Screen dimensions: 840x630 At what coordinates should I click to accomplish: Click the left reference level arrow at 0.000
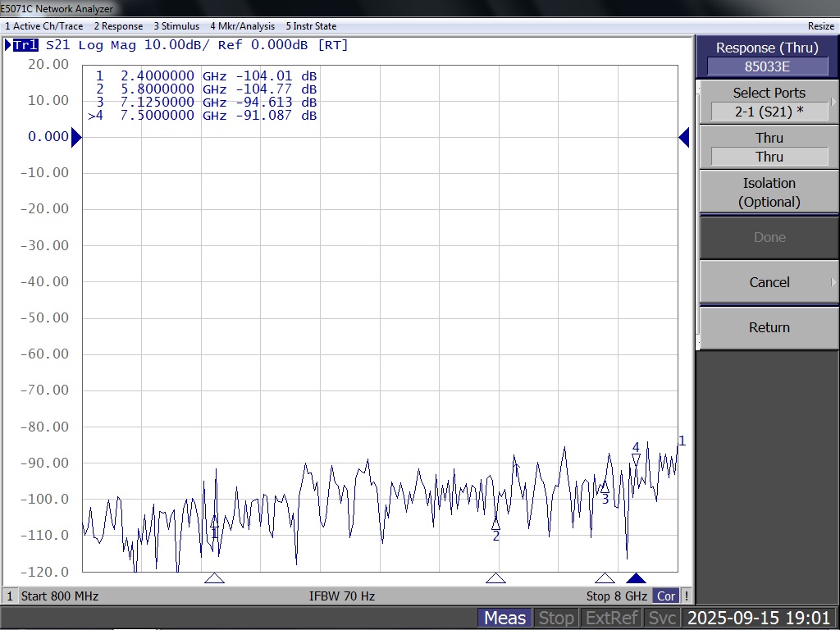pyautogui.click(x=76, y=137)
